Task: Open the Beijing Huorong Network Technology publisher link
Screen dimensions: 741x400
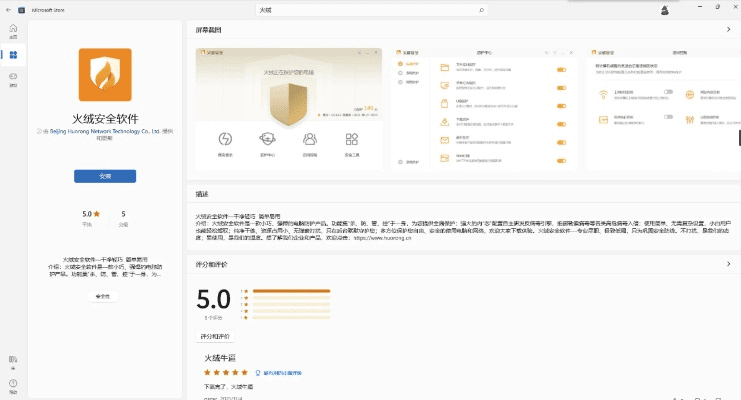Action: pyautogui.click(x=105, y=131)
